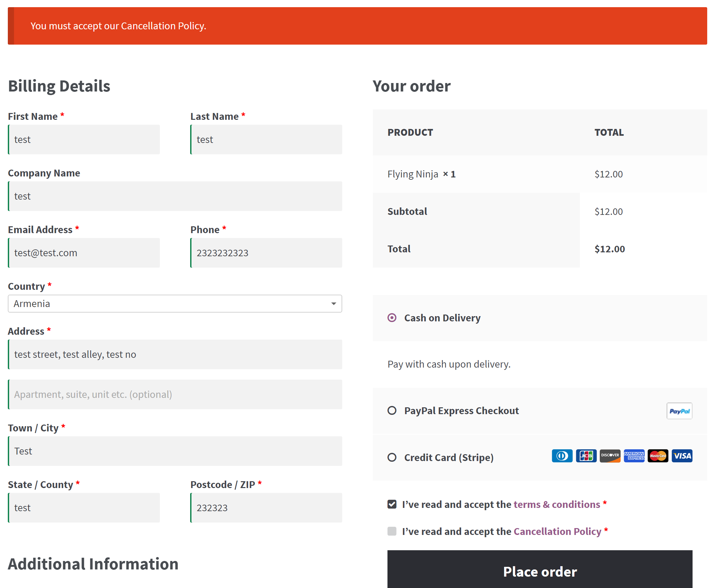Uncheck the terms & conditions checkbox
The image size is (716, 588).
point(392,504)
